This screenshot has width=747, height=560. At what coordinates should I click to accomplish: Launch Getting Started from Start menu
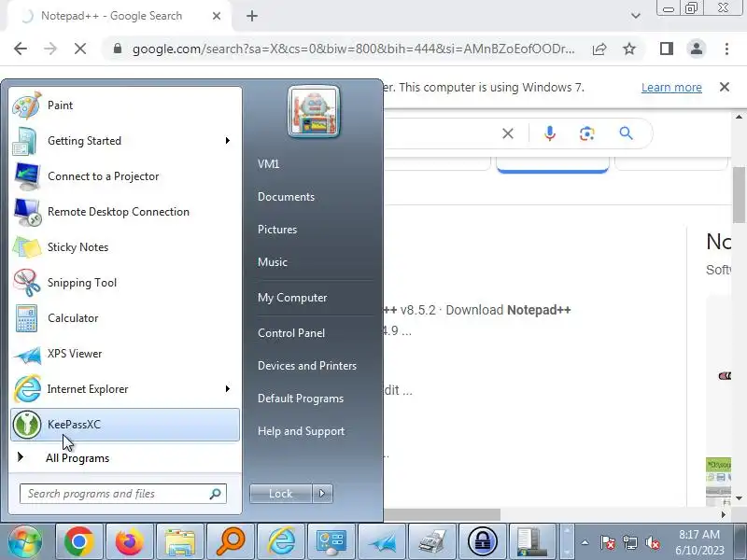[x=125, y=141]
